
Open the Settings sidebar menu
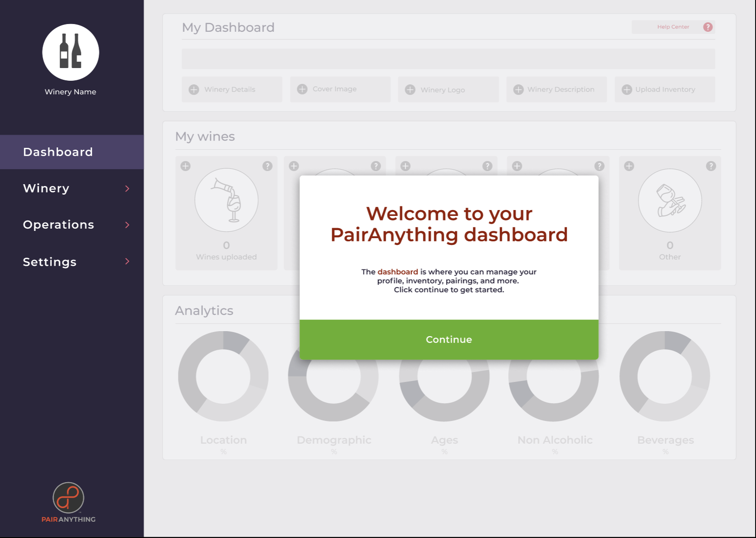point(72,262)
